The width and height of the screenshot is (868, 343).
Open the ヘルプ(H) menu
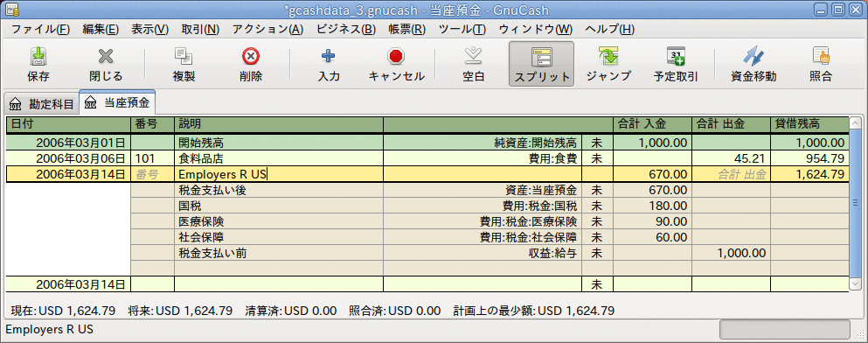609,30
